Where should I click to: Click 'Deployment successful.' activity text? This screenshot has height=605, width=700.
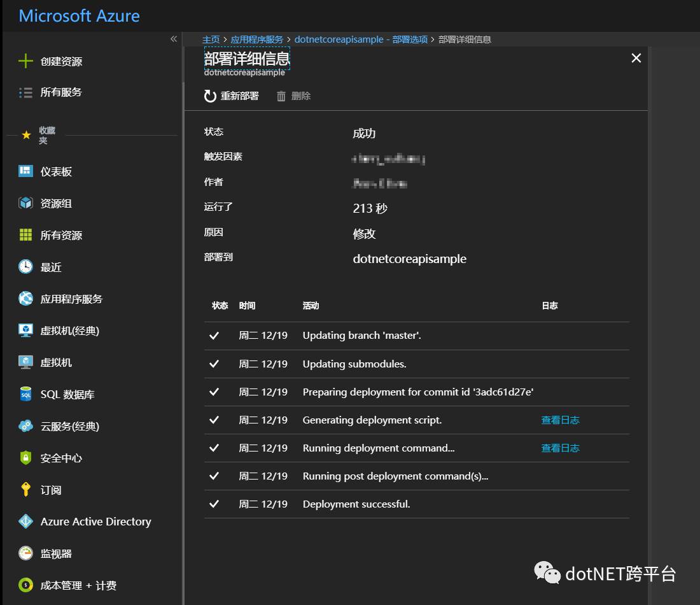point(356,504)
